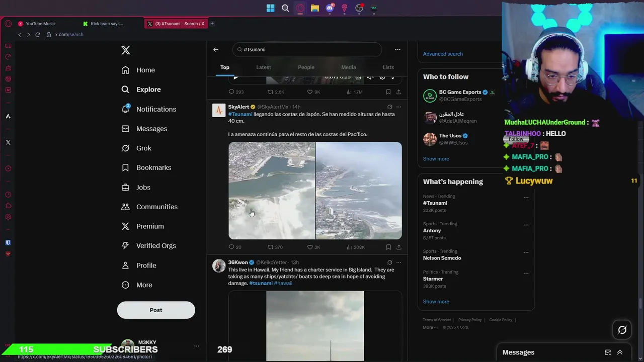Click the X logo above Home
The height and width of the screenshot is (362, 644).
(126, 50)
